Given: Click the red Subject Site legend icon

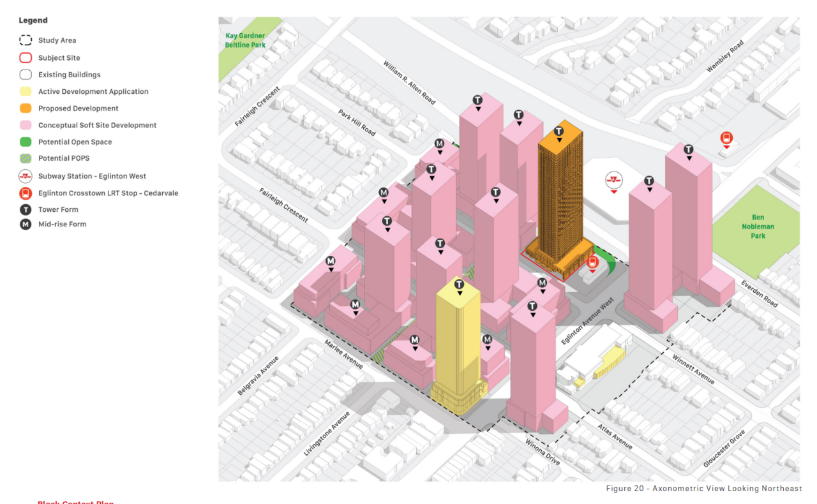Looking at the screenshot, I should (x=26, y=57).
